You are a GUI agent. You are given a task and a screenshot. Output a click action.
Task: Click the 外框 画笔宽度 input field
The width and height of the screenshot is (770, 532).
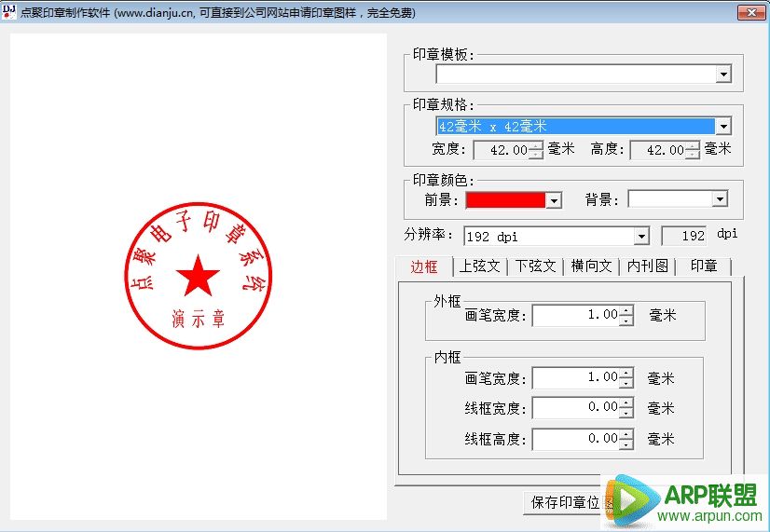point(576,315)
